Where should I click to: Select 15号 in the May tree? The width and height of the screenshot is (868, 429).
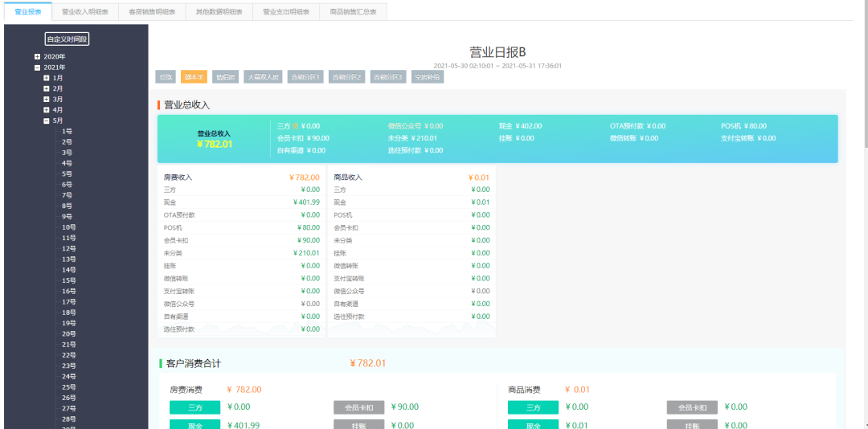pos(68,280)
